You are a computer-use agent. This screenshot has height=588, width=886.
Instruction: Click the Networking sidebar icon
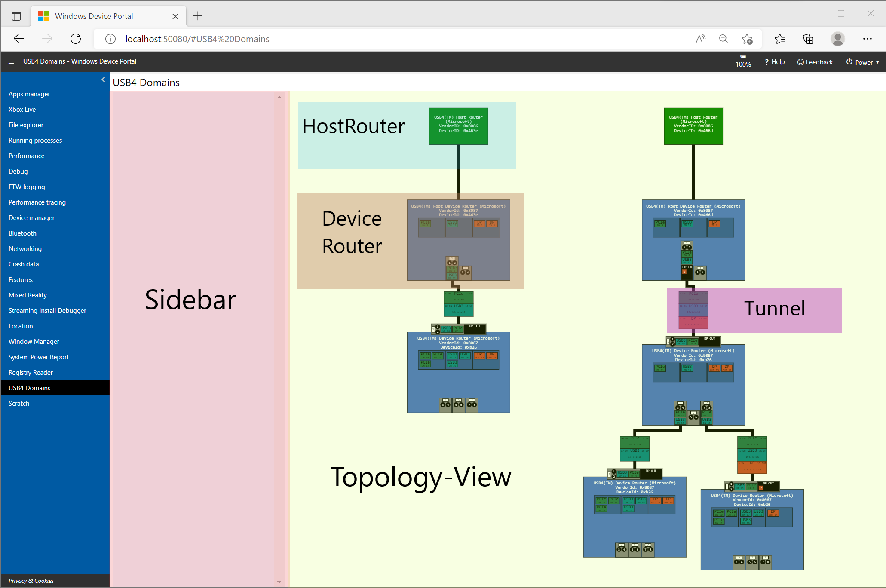coord(25,249)
